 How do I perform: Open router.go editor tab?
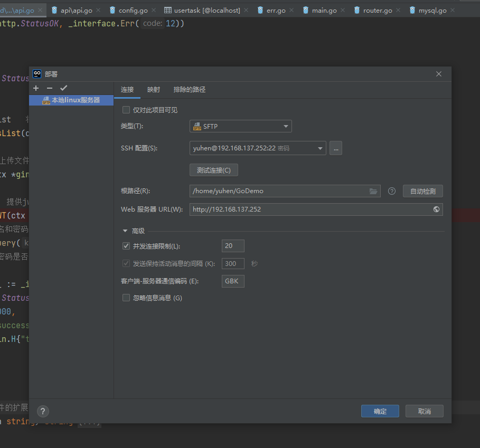(378, 11)
